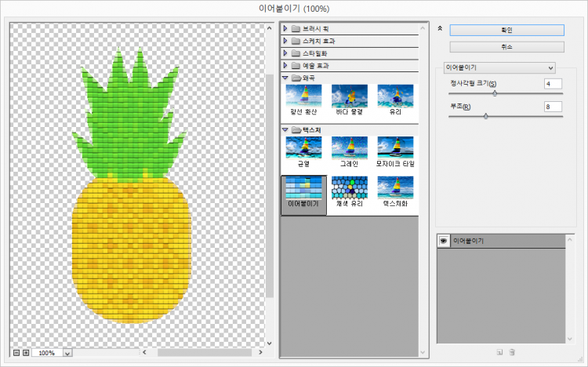Choose the 유리 (Glass) filter thumbnail

pos(395,96)
